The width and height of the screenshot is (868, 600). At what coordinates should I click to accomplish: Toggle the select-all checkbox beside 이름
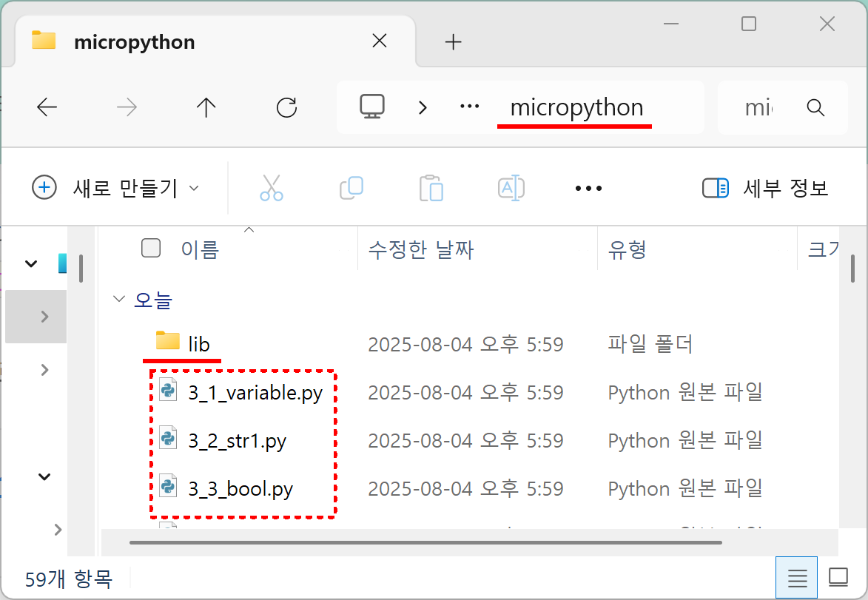(x=151, y=249)
